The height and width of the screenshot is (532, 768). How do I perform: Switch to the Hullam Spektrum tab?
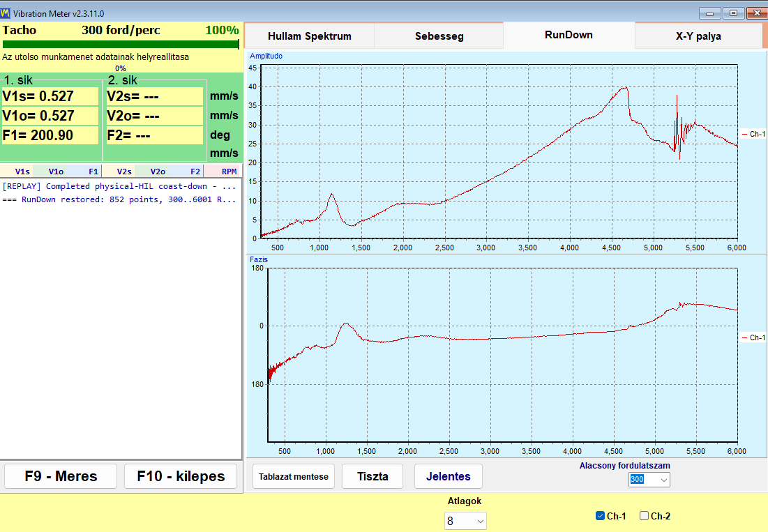[x=310, y=36]
